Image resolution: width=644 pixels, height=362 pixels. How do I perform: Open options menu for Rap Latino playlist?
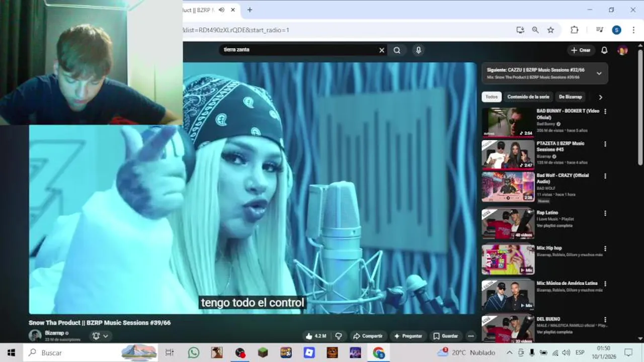click(605, 213)
